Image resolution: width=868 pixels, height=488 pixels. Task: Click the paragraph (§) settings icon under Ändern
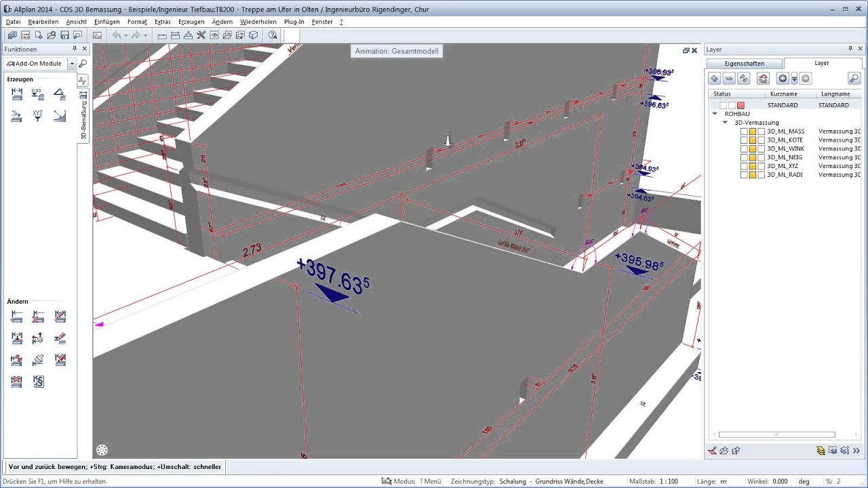38,382
